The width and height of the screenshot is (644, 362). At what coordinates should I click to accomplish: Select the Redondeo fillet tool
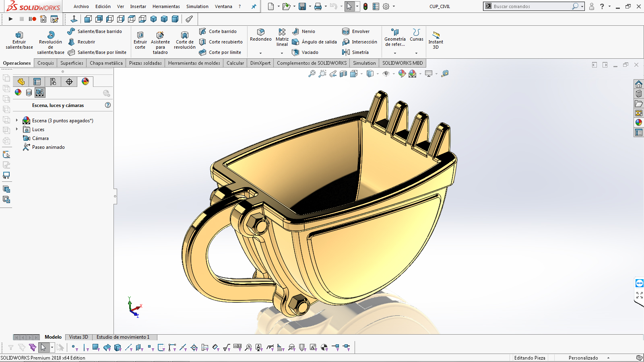260,35
